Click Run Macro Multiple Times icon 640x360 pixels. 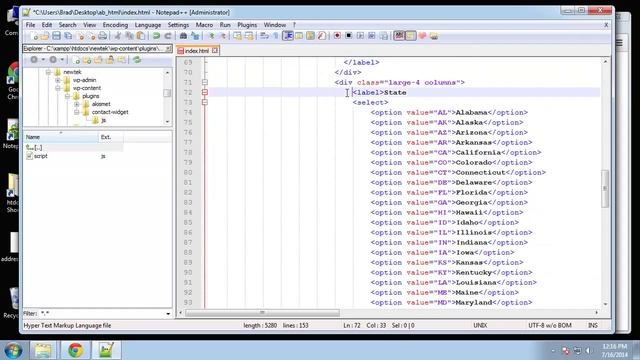tap(372, 36)
